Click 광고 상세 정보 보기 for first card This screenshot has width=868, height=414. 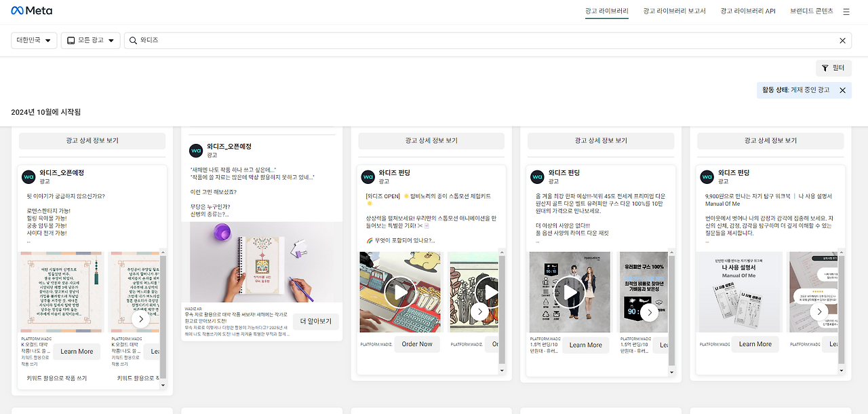click(x=92, y=140)
